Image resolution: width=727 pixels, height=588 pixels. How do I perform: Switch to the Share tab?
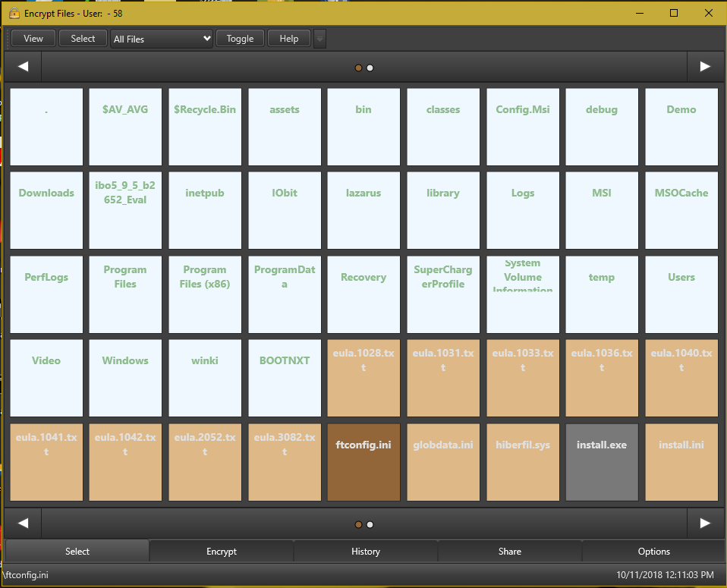[510, 552]
